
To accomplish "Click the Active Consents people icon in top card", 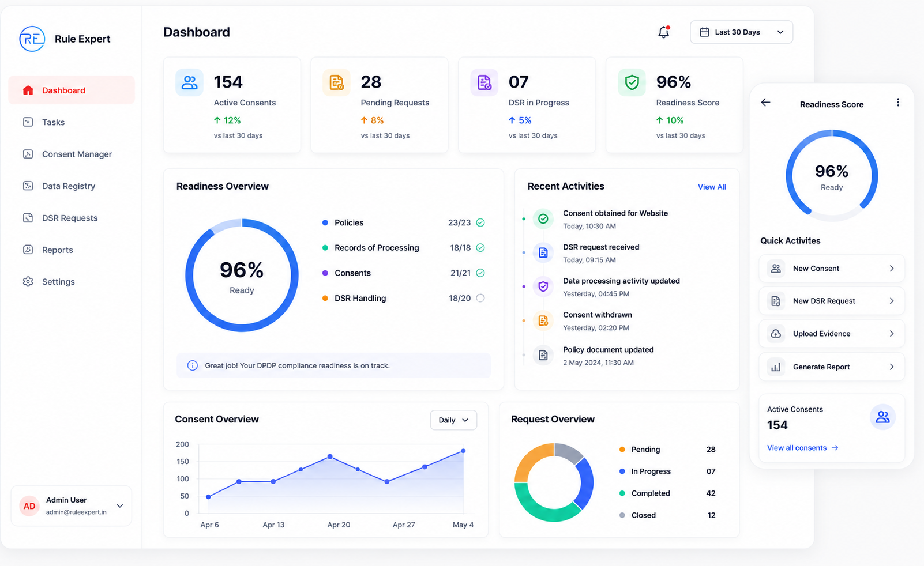I will (x=189, y=82).
